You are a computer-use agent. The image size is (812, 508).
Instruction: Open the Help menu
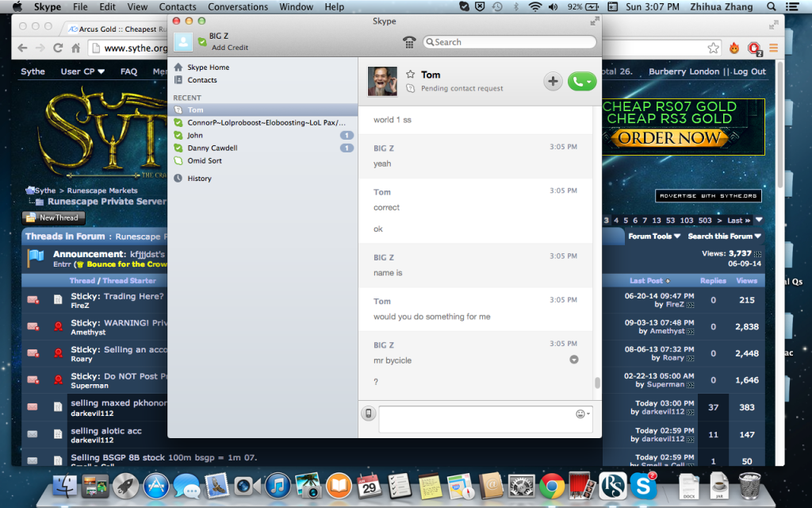(335, 6)
